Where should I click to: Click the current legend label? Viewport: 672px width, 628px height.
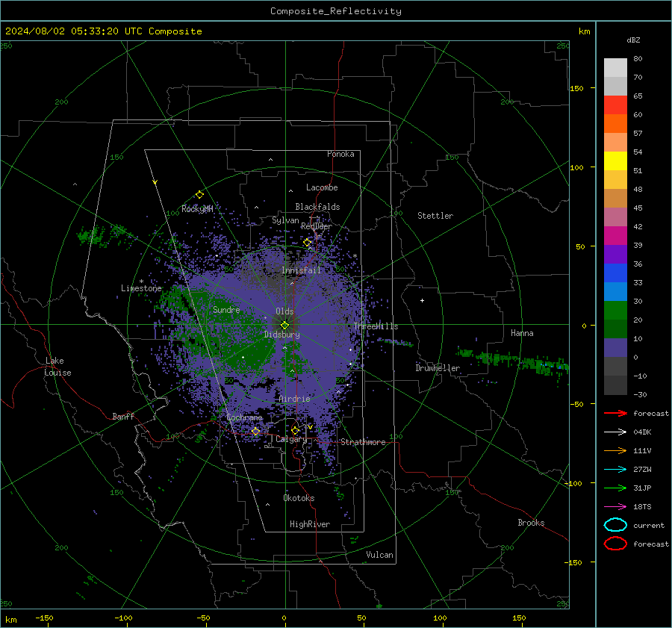649,525
